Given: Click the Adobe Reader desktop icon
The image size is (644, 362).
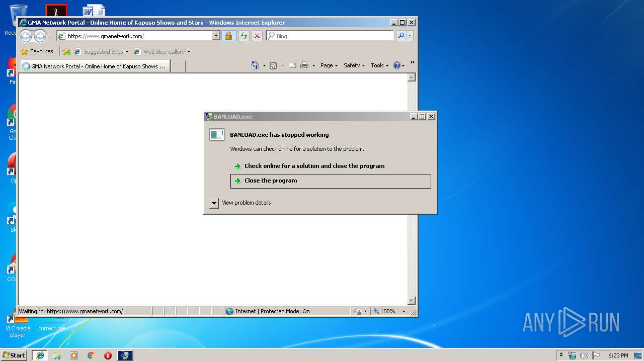Looking at the screenshot, I should click(x=56, y=11).
